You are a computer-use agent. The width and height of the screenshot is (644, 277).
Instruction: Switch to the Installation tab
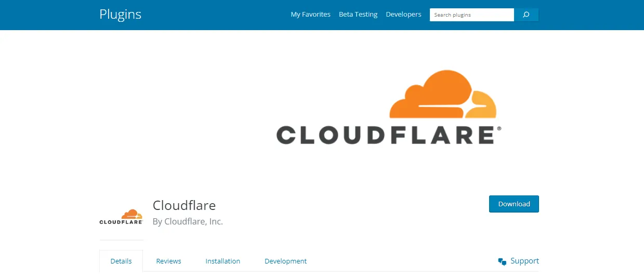click(x=222, y=261)
